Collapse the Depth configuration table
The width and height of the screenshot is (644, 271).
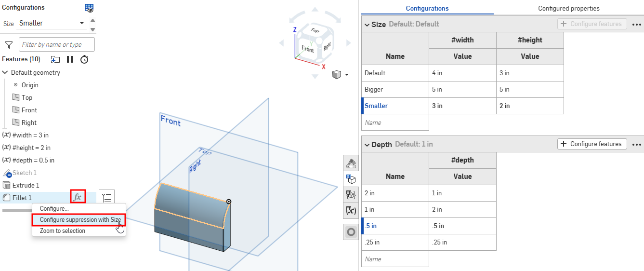367,144
